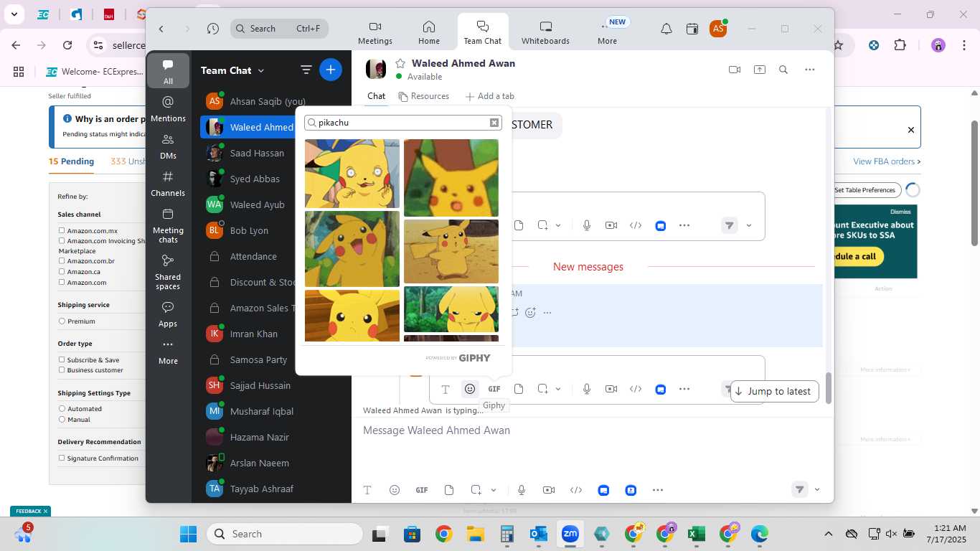Check Amazon.com sales channel
The height and width of the screenshot is (551, 980).
[x=62, y=282]
